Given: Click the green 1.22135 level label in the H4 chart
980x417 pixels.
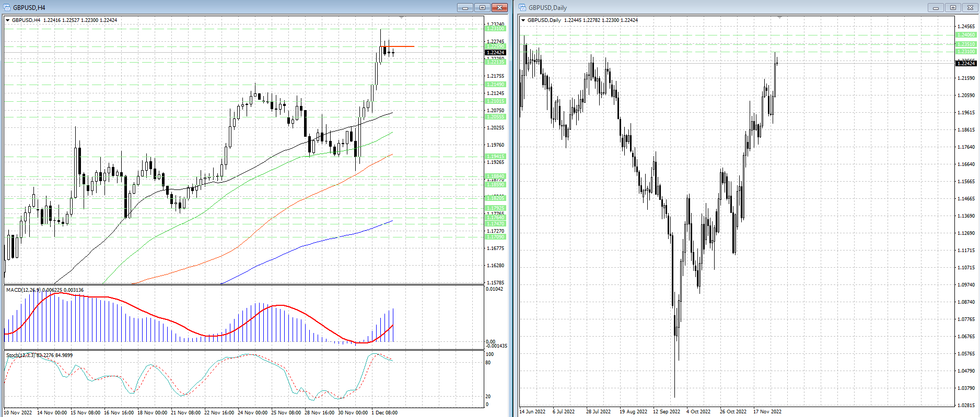Looking at the screenshot, I should coord(495,62).
